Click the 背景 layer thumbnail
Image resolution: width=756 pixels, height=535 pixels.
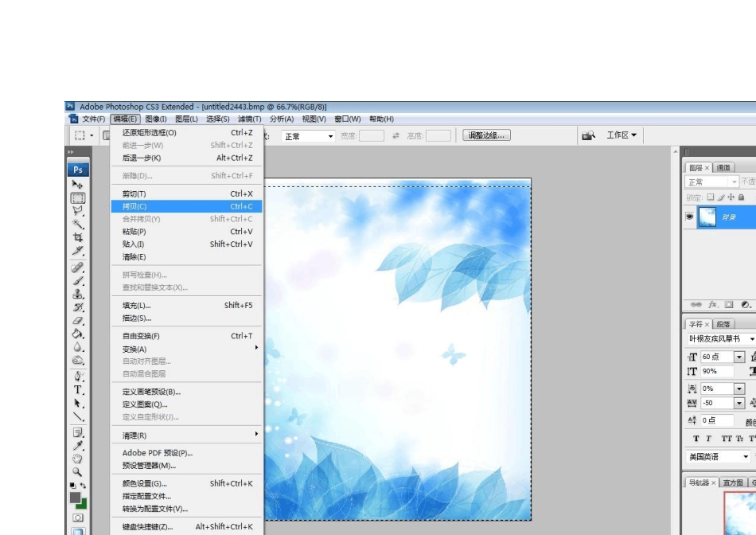click(x=707, y=217)
